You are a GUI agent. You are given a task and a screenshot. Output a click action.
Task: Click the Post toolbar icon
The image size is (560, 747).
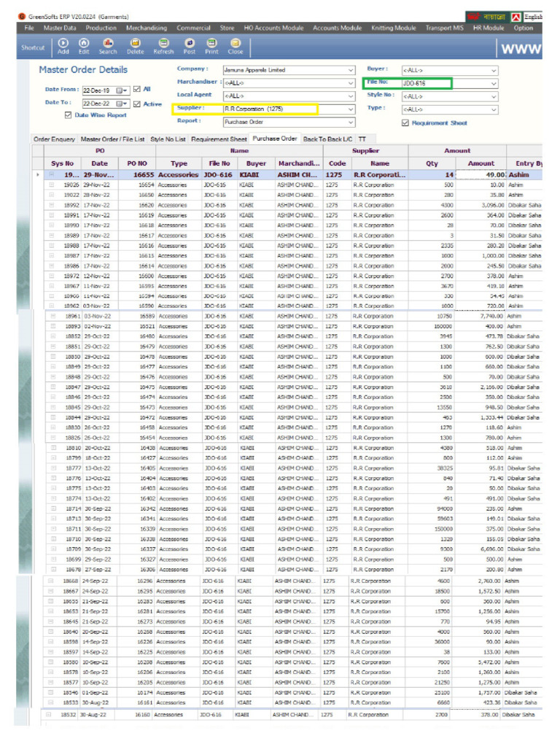tap(190, 46)
